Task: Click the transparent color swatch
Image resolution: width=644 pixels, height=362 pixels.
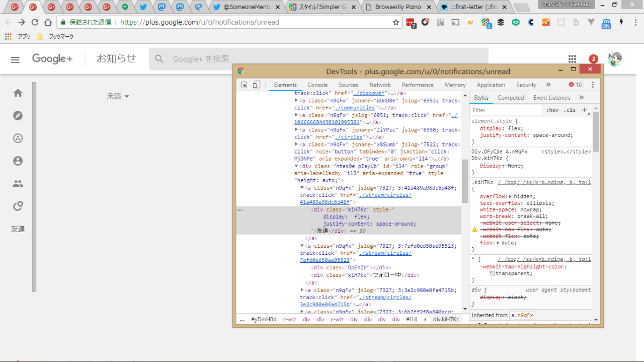Action: tap(492, 273)
